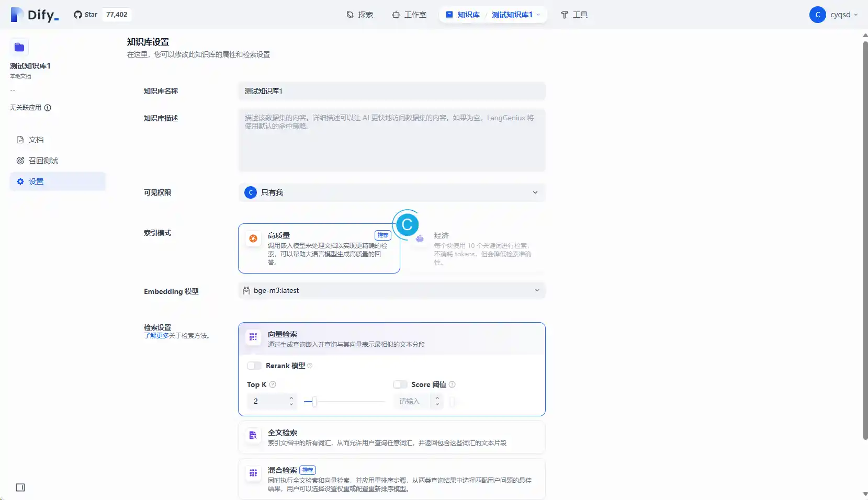The width and height of the screenshot is (868, 500).
Task: Click the 高质量 orange icon
Action: click(253, 238)
